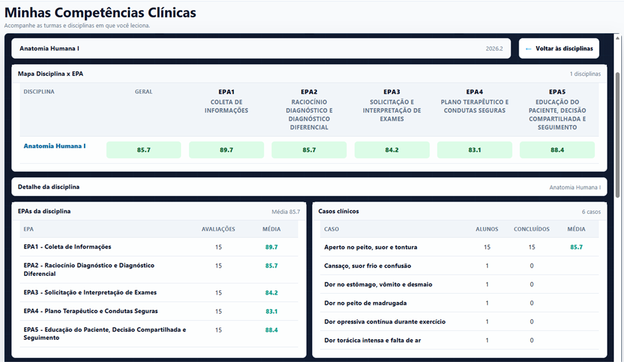Viewport: 624px width, 364px height.
Task: Select row EPA4 - Plano Terapêutico e Condutas Seguras
Action: [159, 311]
